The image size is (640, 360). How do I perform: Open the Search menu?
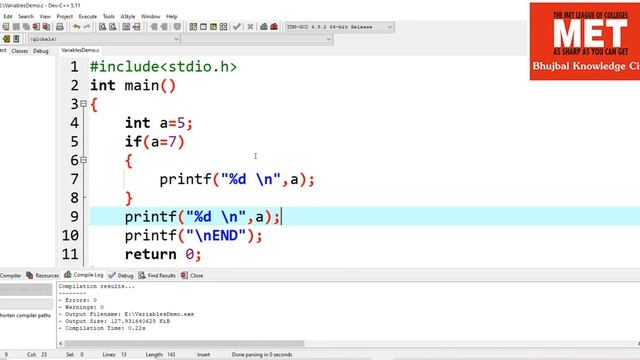26,16
